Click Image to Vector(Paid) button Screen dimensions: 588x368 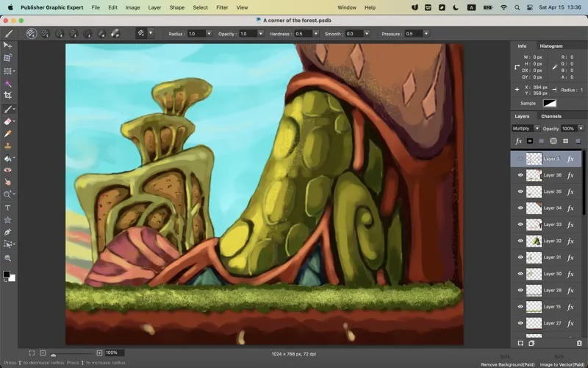[562, 364]
